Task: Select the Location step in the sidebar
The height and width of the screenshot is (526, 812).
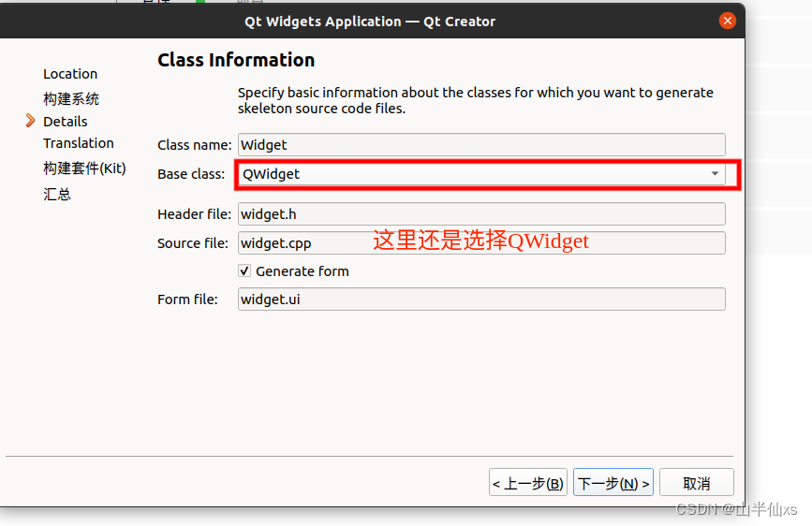Action: coord(70,74)
